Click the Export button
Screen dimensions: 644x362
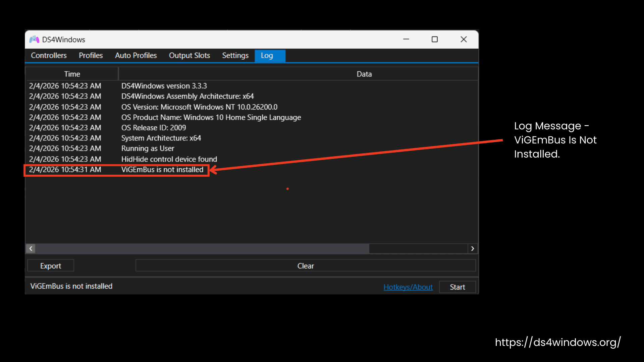[51, 266]
